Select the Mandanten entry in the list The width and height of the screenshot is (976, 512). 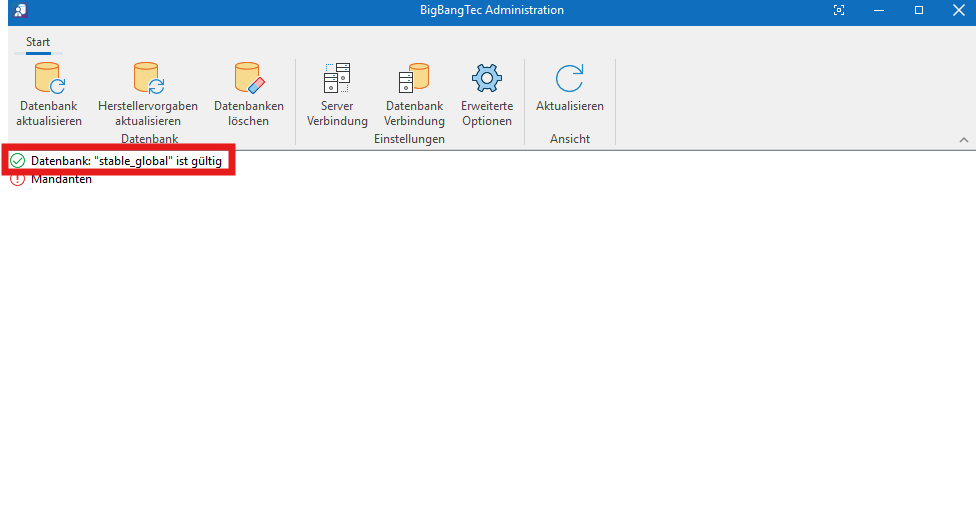61,180
